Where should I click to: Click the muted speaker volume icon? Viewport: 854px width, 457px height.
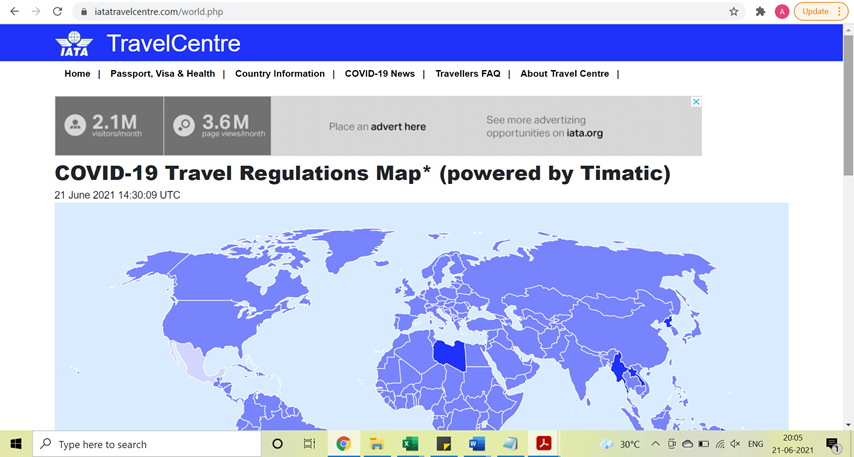tap(735, 444)
